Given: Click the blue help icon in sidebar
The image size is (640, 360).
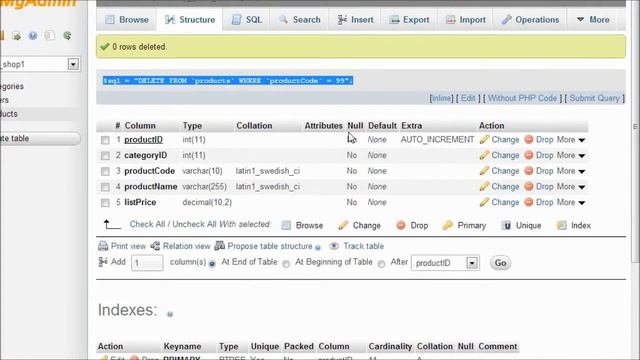Looking at the screenshot, I should click(33, 36).
